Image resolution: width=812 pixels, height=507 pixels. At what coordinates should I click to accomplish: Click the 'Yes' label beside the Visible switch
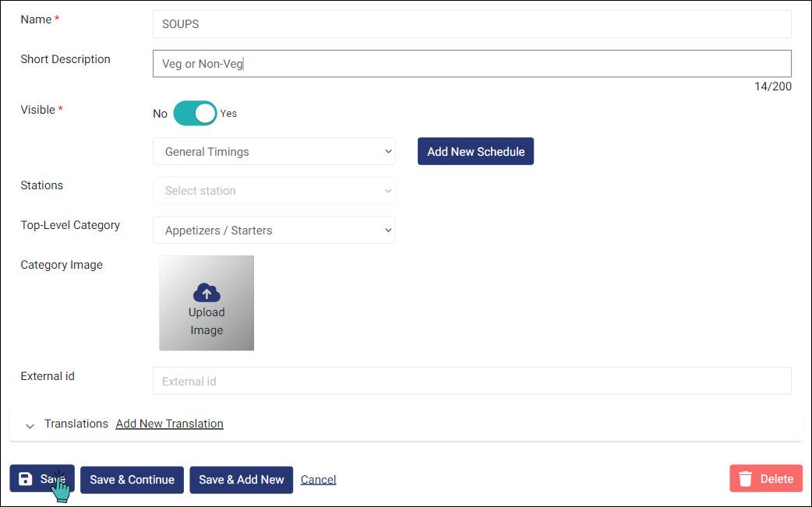(x=228, y=114)
